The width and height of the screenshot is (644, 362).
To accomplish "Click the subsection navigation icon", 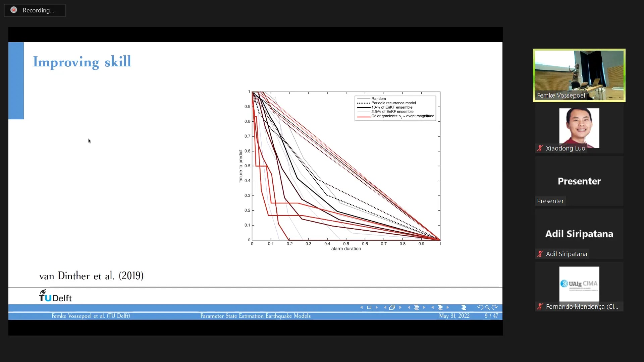I will [417, 307].
